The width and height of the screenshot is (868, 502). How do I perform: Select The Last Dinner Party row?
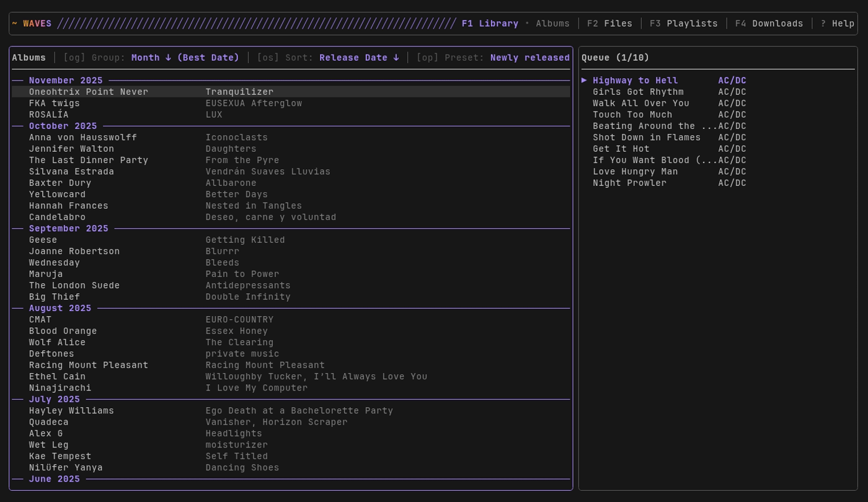point(291,161)
